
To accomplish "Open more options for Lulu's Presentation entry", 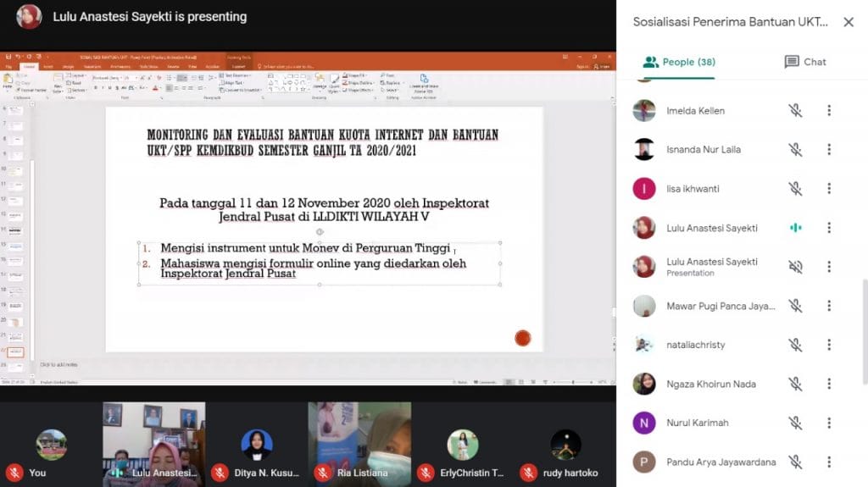I will tap(829, 267).
